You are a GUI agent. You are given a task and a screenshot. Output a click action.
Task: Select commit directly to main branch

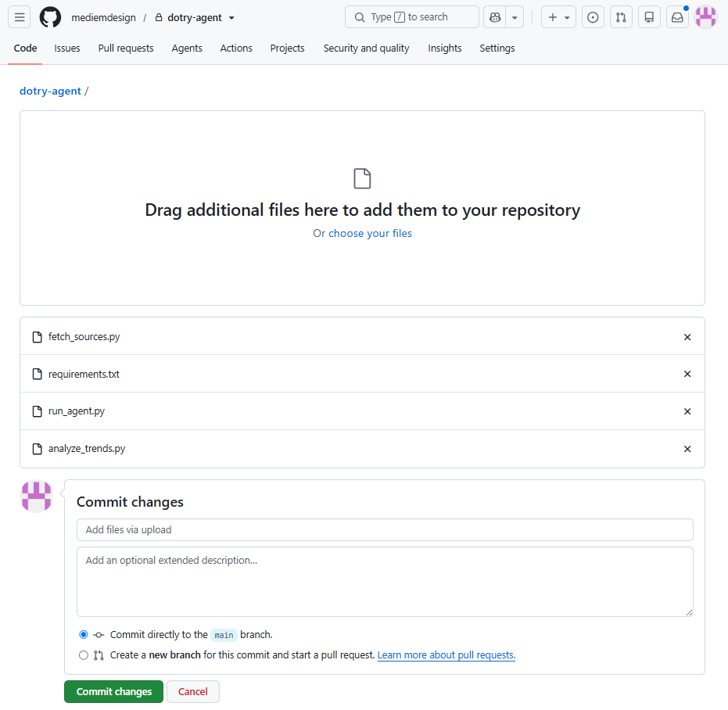tap(84, 634)
